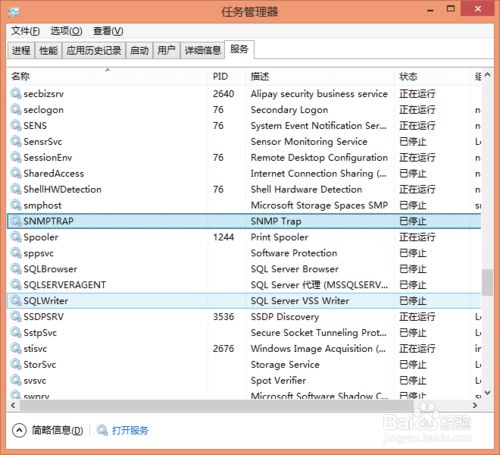The height and width of the screenshot is (455, 500).
Task: Click the gear icon beside 打开服务
Action: pos(102,430)
